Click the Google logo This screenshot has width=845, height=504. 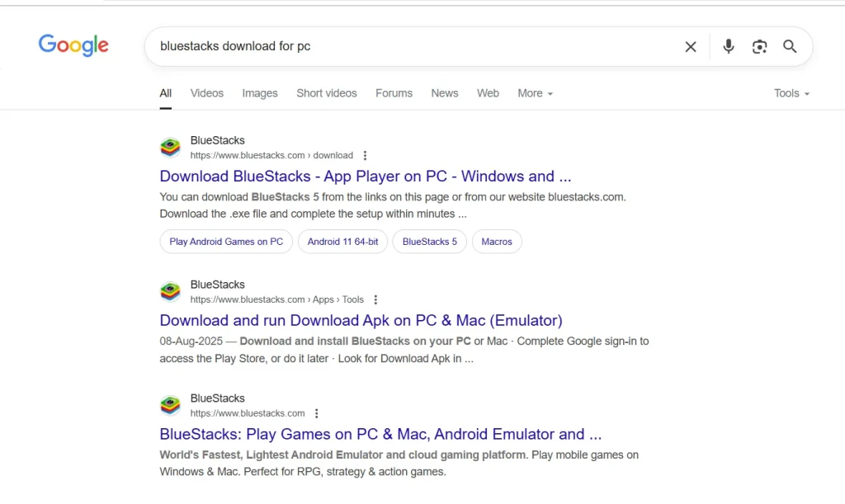[x=73, y=45]
